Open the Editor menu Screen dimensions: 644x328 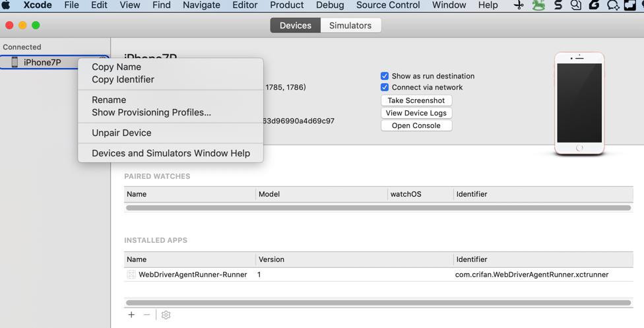[245, 5]
